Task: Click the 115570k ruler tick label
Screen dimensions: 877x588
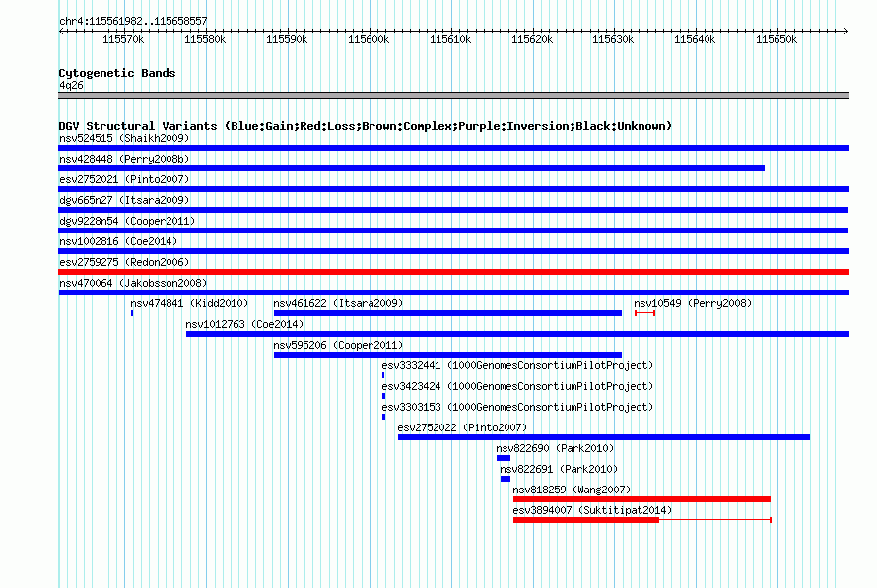Action: 123,39
